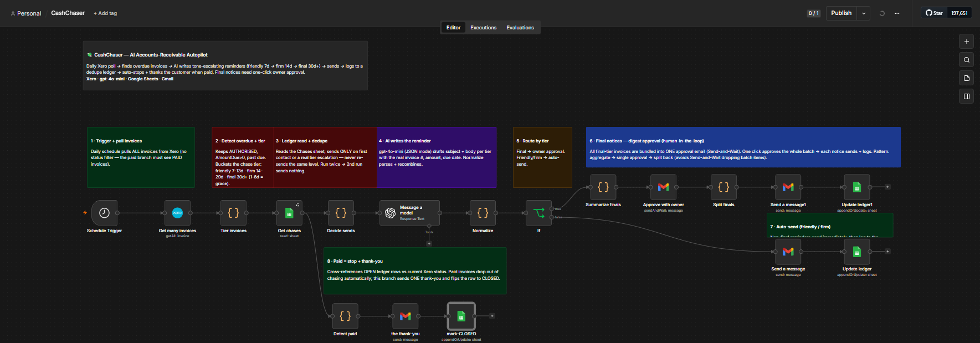Add a node after Update ledger

coord(887,252)
